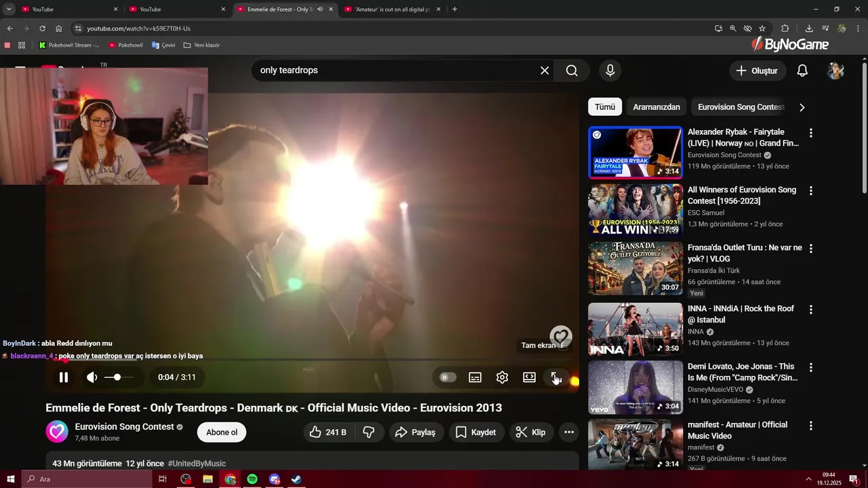
Task: Click the Abone ol subscribe button
Action: pos(222,432)
